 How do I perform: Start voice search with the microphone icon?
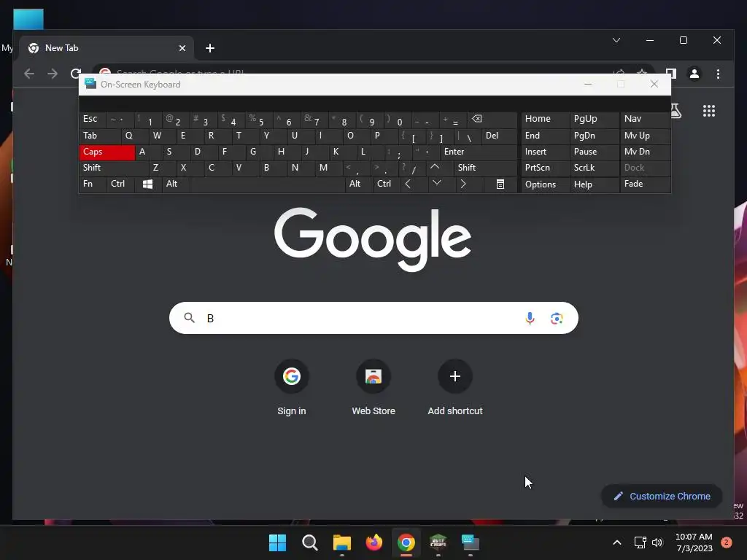(x=530, y=318)
